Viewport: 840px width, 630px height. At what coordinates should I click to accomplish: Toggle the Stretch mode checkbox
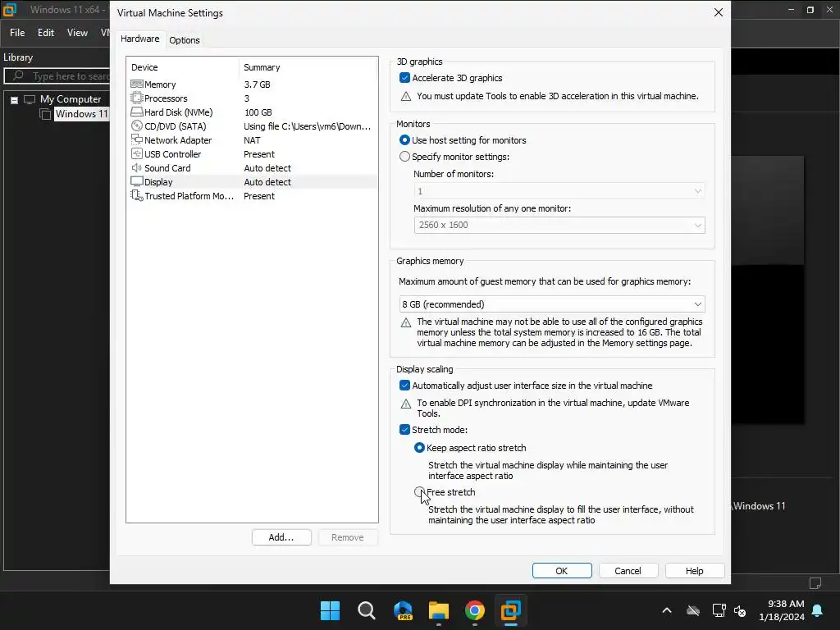(405, 430)
